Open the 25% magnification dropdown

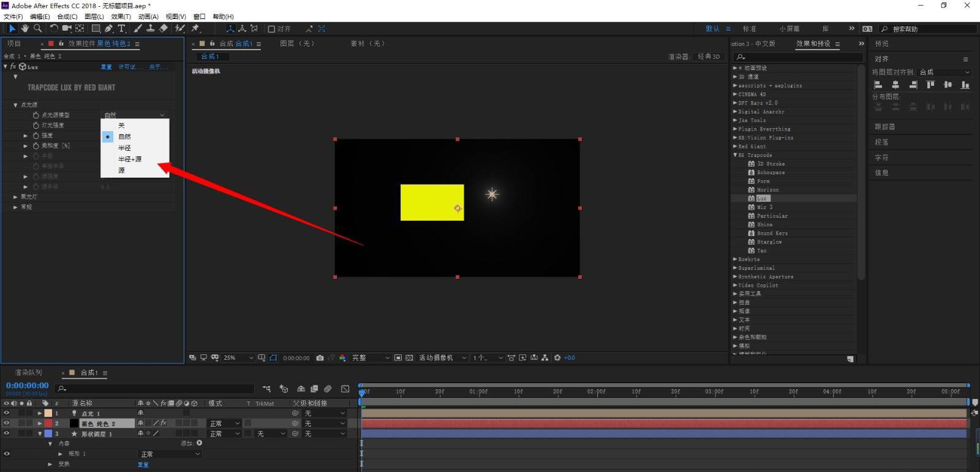coord(238,358)
